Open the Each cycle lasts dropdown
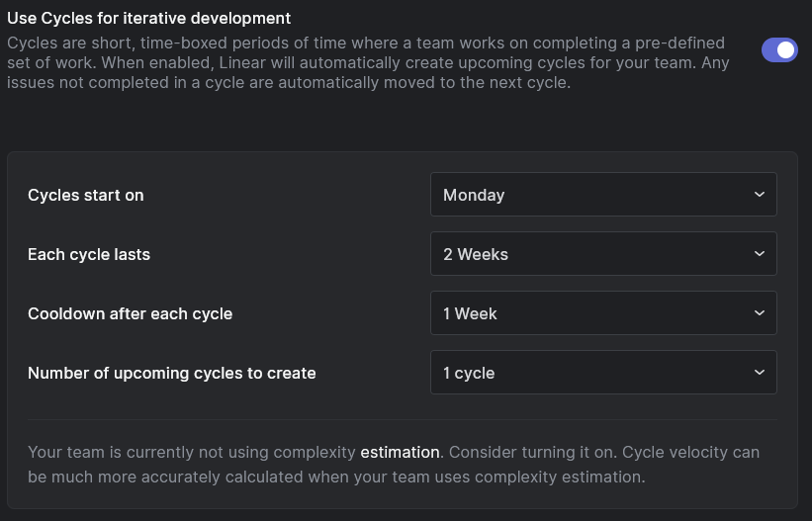812x521 pixels. coord(603,254)
